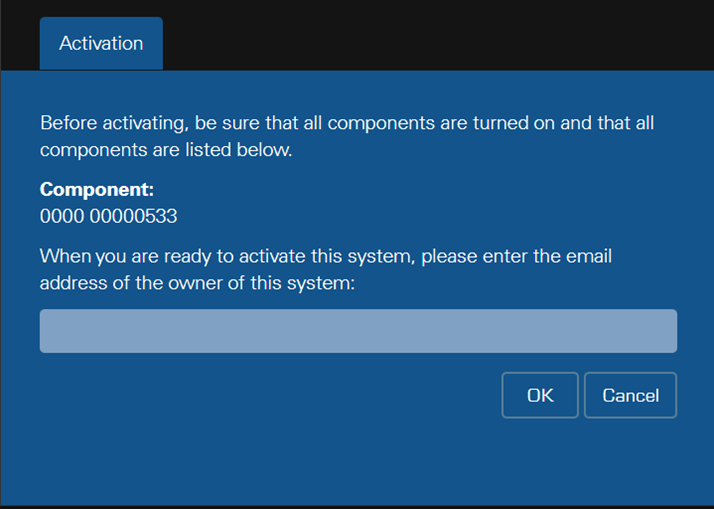Dismiss the activation dialog with Cancel
Image resolution: width=714 pixels, height=509 pixels.
630,395
